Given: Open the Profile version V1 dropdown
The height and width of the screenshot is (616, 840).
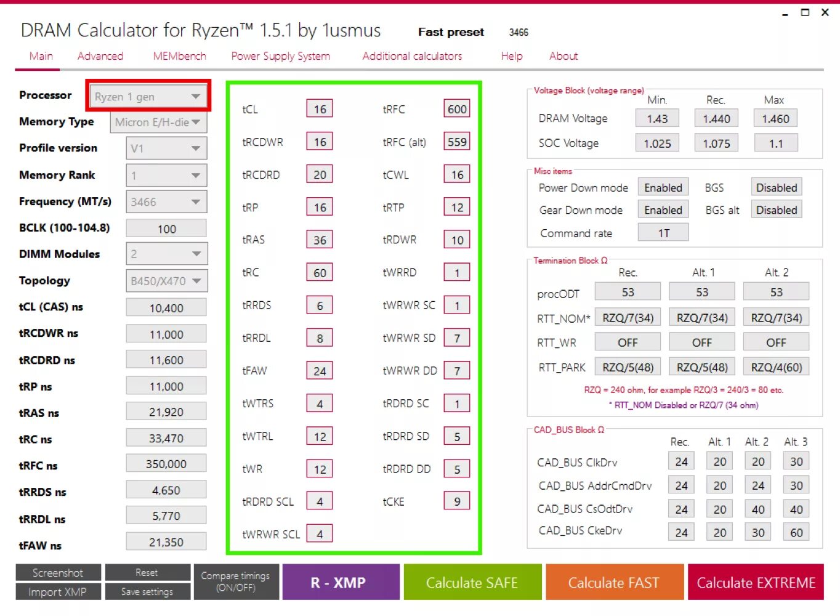Looking at the screenshot, I should click(166, 148).
